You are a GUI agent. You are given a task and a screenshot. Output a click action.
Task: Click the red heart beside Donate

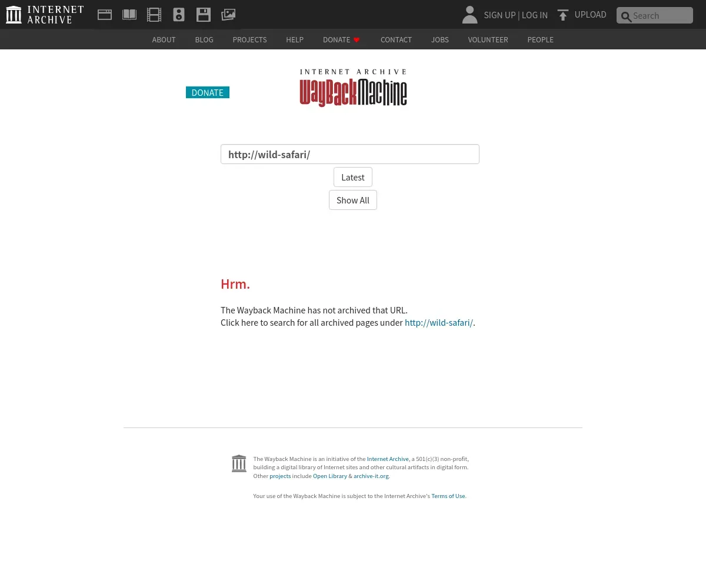coord(357,40)
